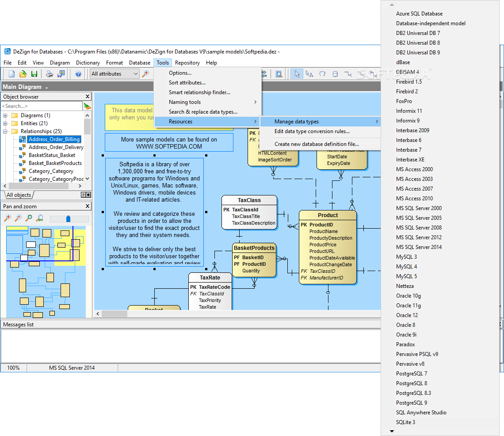Screen dimensions: 504x436
Task: Select the first relationship line tool
Action: (x=348, y=74)
